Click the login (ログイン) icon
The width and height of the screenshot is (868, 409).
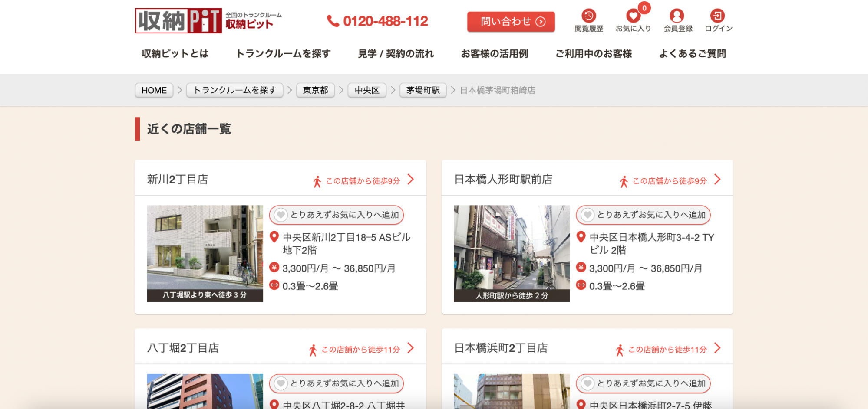pyautogui.click(x=717, y=16)
